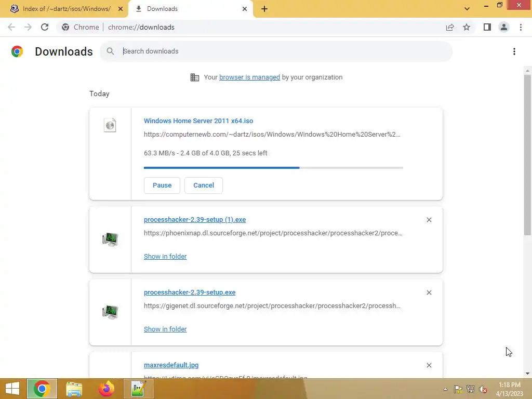This screenshot has width=532, height=399.
Task: Click the phoenixnap.dl.sourceforge.net source URL
Action: (273, 233)
